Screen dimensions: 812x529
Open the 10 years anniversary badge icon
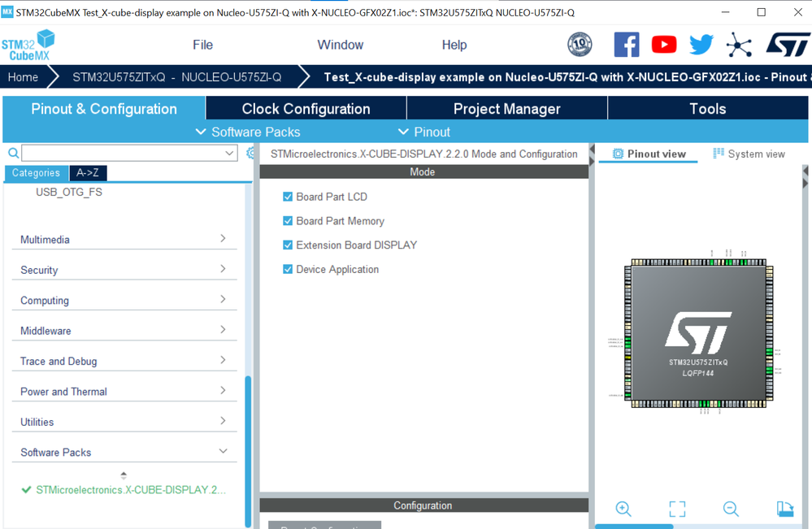point(580,45)
